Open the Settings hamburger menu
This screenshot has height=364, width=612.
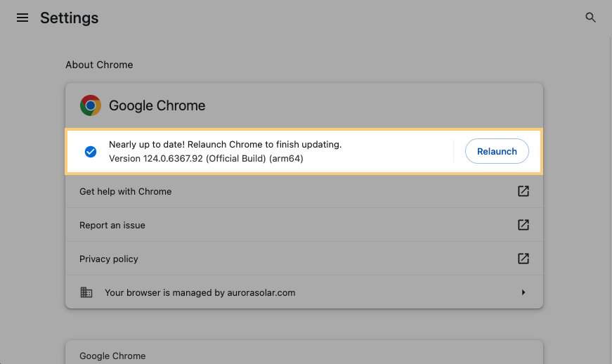click(x=22, y=18)
